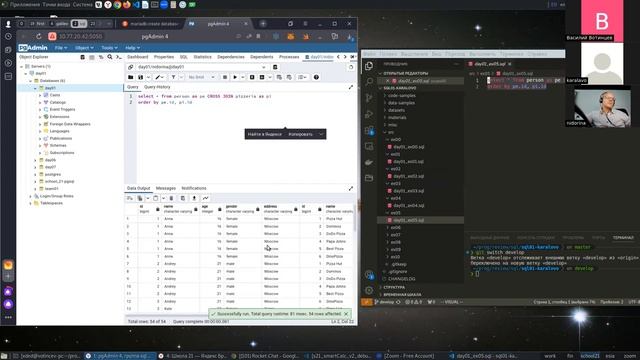Stop query square button

[225, 77]
